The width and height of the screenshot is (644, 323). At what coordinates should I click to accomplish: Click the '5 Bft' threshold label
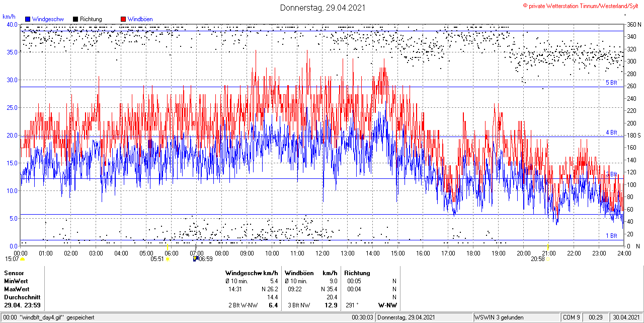point(611,83)
